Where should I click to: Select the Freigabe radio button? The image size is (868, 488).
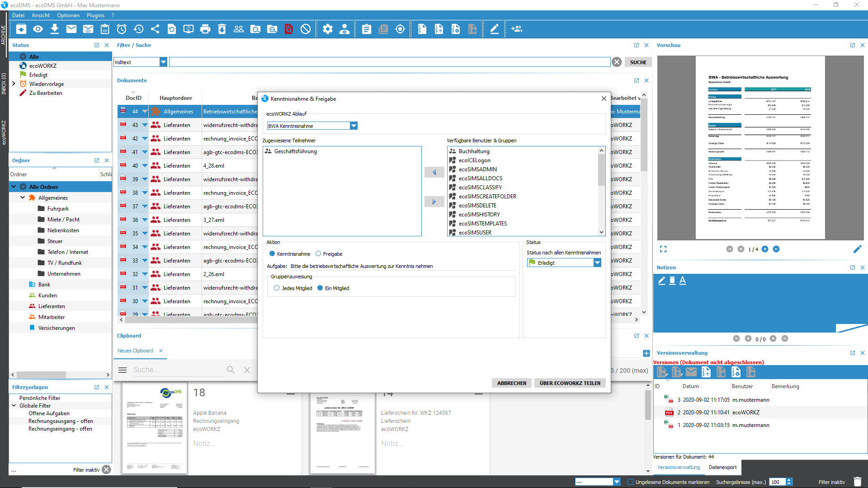[x=318, y=254]
